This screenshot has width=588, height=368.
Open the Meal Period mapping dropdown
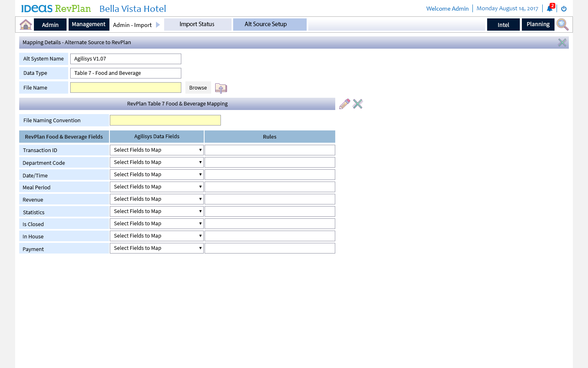coord(157,187)
